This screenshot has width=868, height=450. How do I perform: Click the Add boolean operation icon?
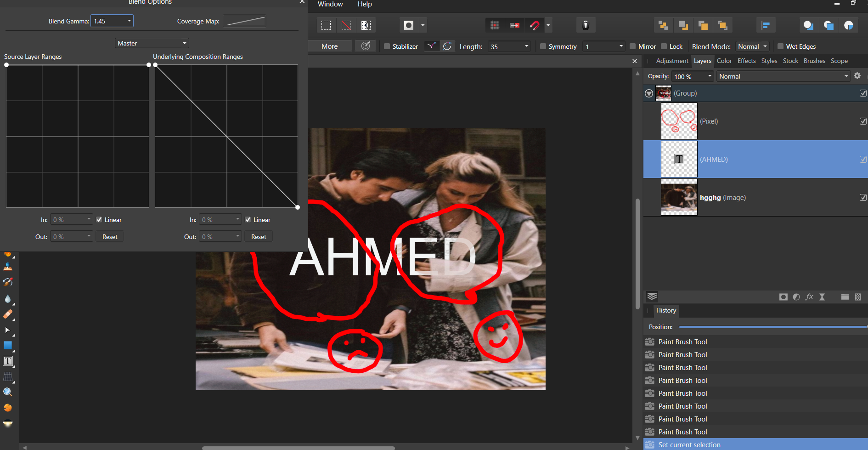[808, 25]
